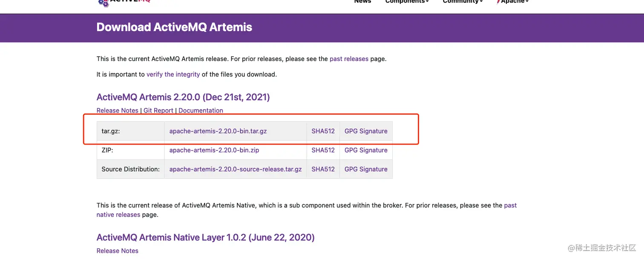Expand the Components dropdown
The width and height of the screenshot is (644, 260).
pos(407,2)
